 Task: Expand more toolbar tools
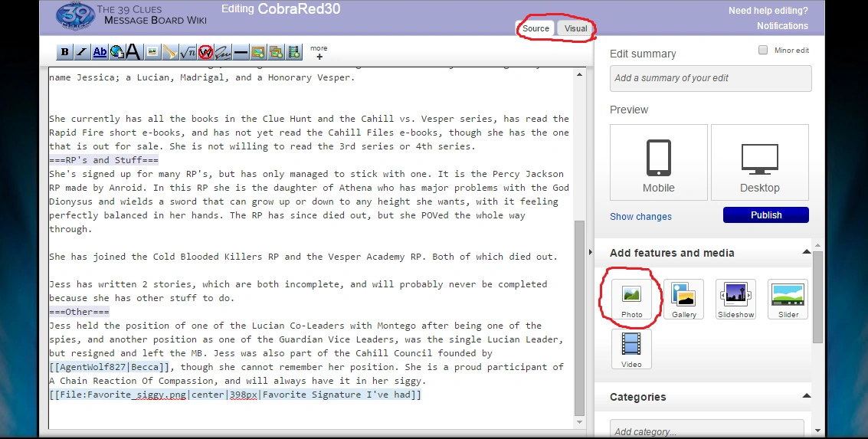click(319, 53)
